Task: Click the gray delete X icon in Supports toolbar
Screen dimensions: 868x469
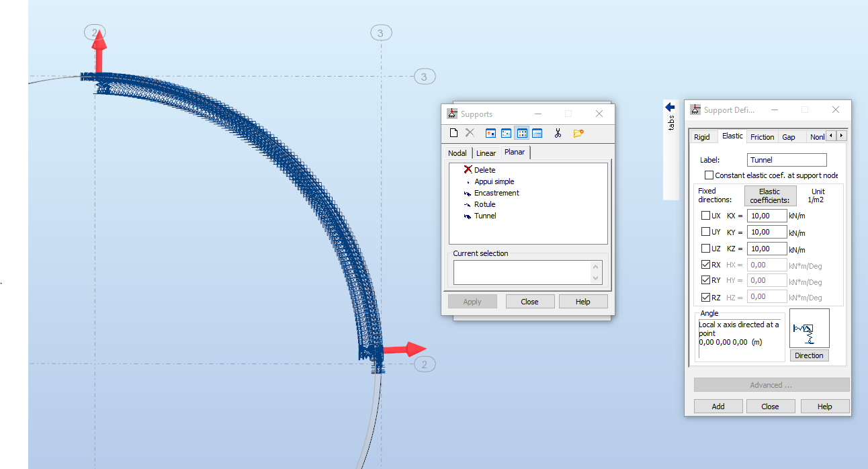Action: pyautogui.click(x=470, y=133)
